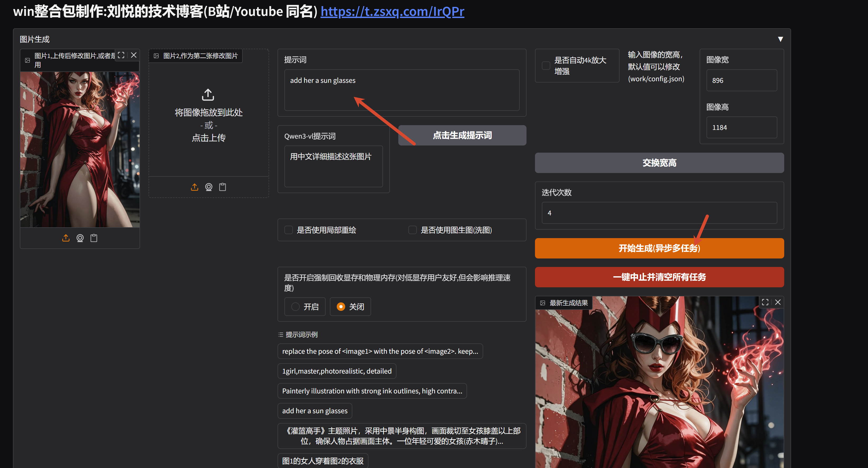Click 点击上传 in image 2 dropzone
Viewport: 868px width, 468px height.
[x=209, y=138]
